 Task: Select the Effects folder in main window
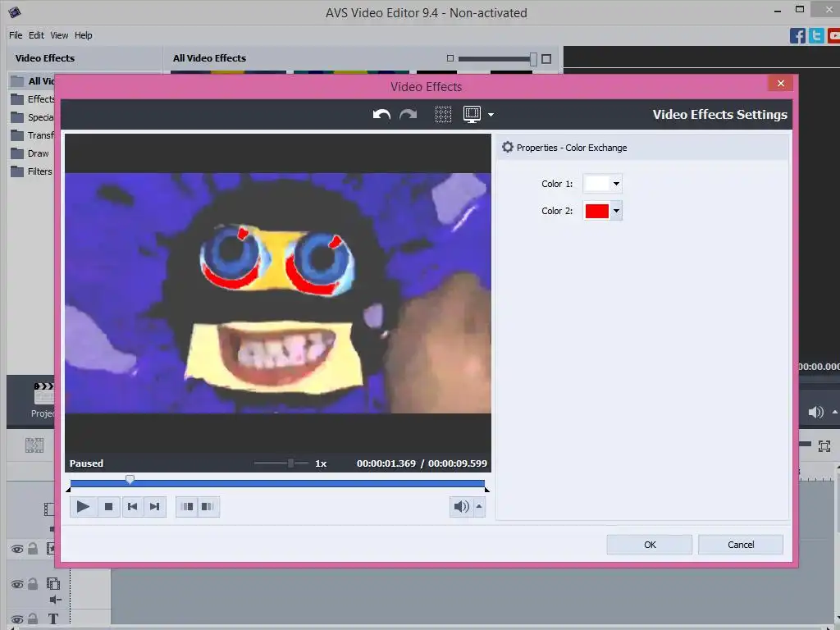coord(32,99)
